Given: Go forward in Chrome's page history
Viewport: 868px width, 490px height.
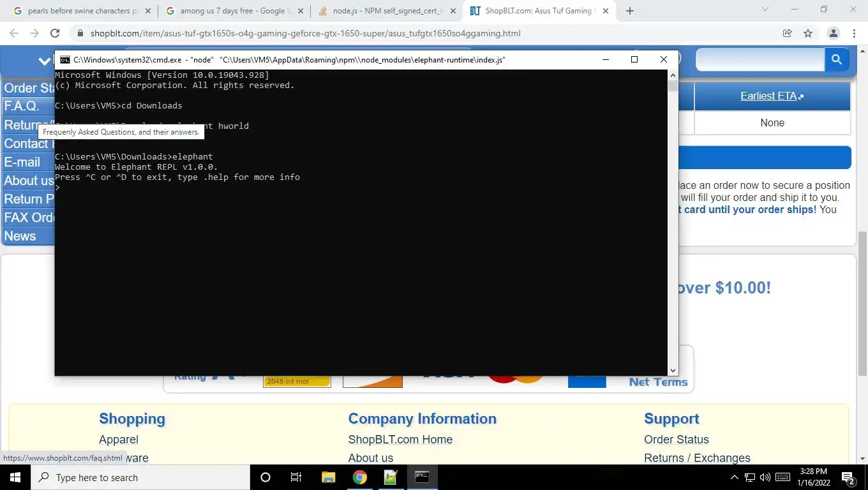Looking at the screenshot, I should [x=34, y=33].
